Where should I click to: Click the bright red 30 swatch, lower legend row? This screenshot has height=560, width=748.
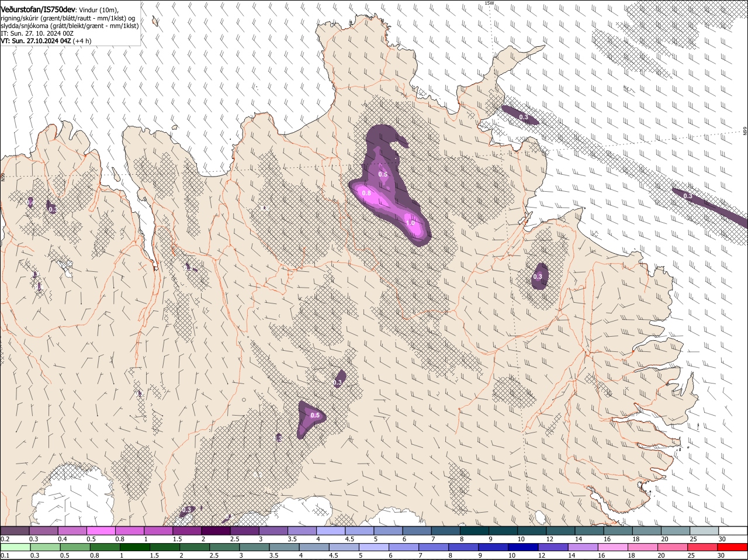click(x=732, y=547)
